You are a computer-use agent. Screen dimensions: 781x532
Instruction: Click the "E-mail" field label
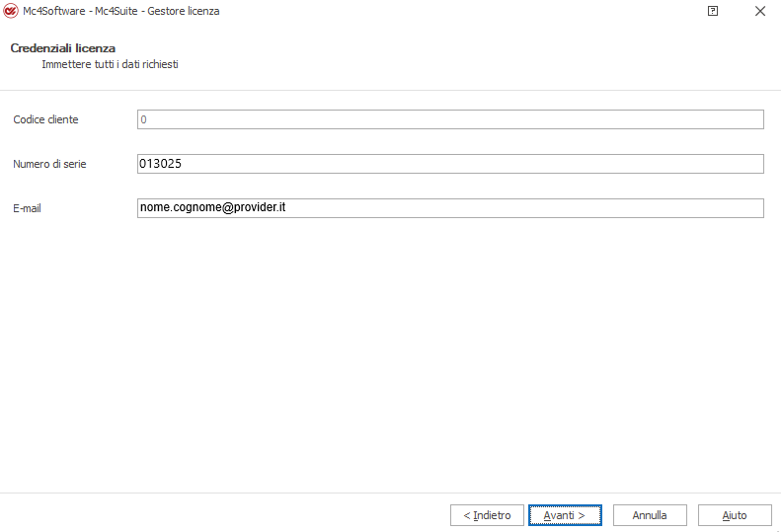(x=27, y=208)
